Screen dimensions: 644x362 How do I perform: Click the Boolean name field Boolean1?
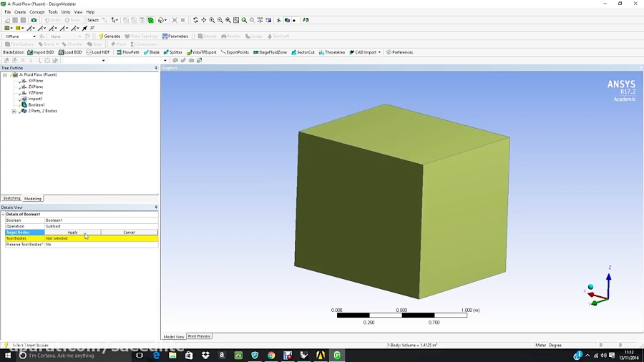tap(101, 220)
